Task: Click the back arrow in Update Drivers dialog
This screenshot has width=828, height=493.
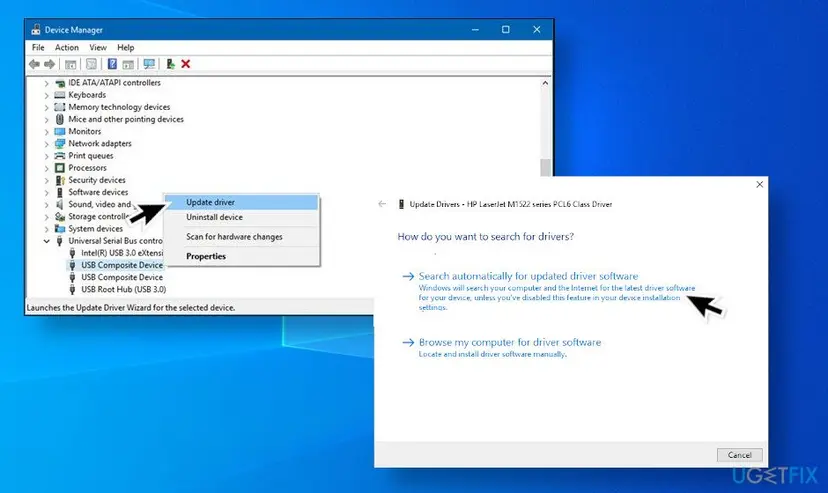Action: (x=382, y=204)
